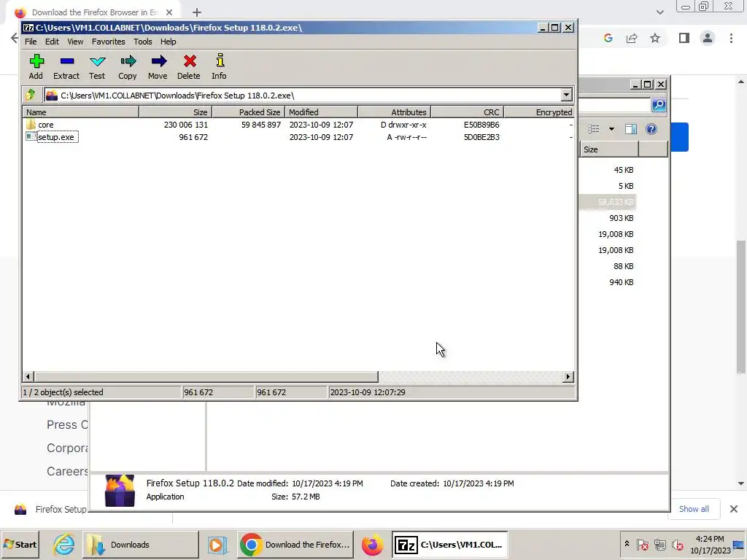
Task: Open Windows Media Player taskbar icon
Action: click(217, 545)
